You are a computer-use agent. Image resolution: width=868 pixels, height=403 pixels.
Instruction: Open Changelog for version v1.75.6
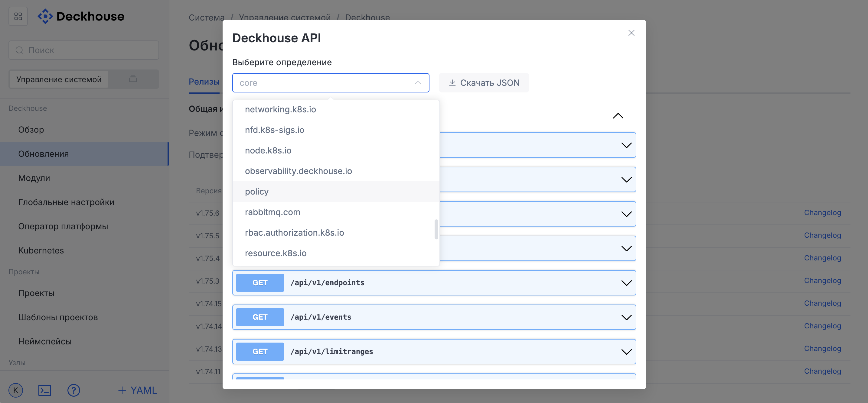(823, 213)
